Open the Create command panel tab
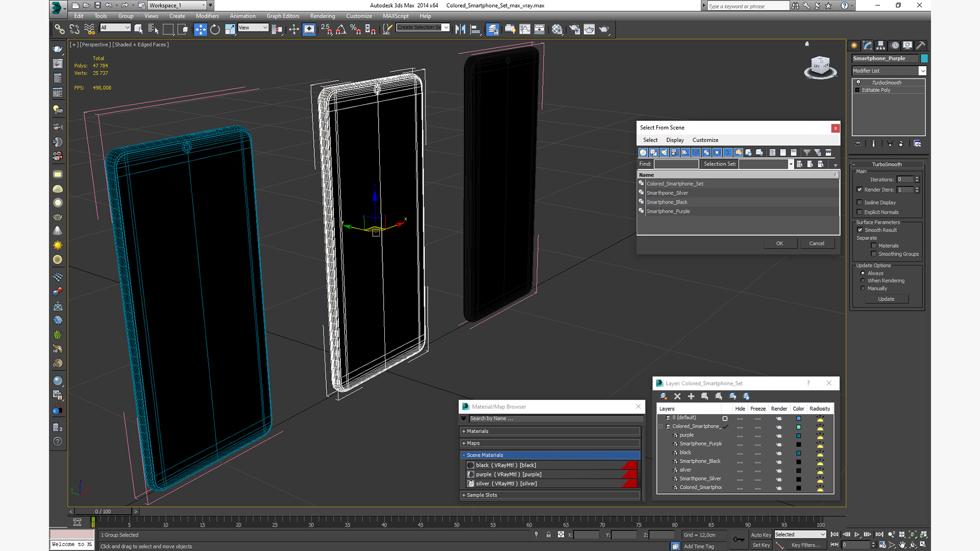 point(854,45)
